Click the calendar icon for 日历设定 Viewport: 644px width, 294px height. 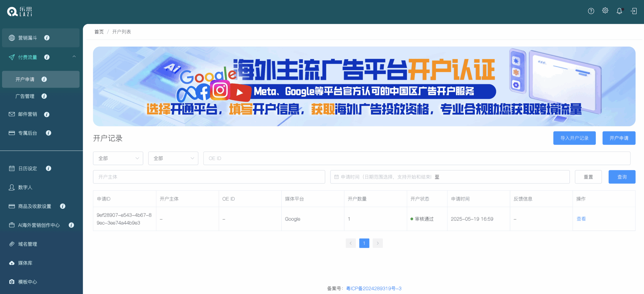coord(12,168)
